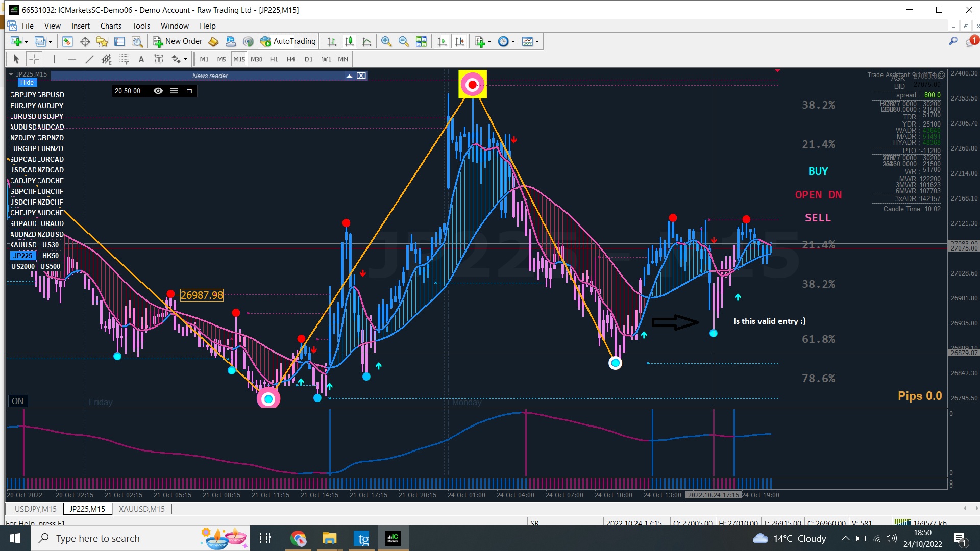
Task: Click the yellow swing-high marker square
Action: (x=473, y=84)
